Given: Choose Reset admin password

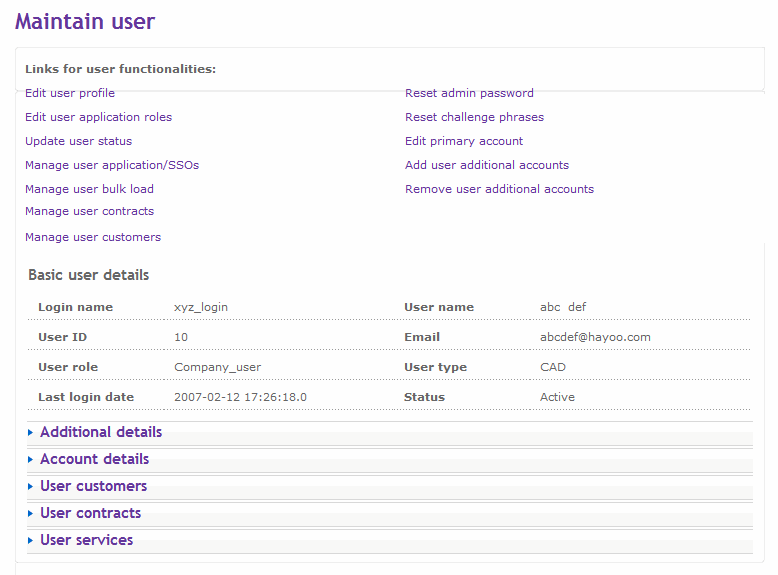Looking at the screenshot, I should click(469, 93).
